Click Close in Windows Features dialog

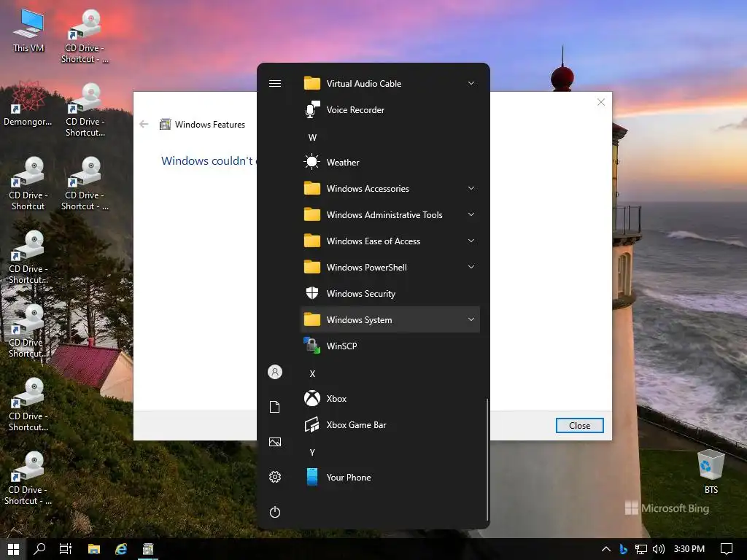[x=579, y=425]
